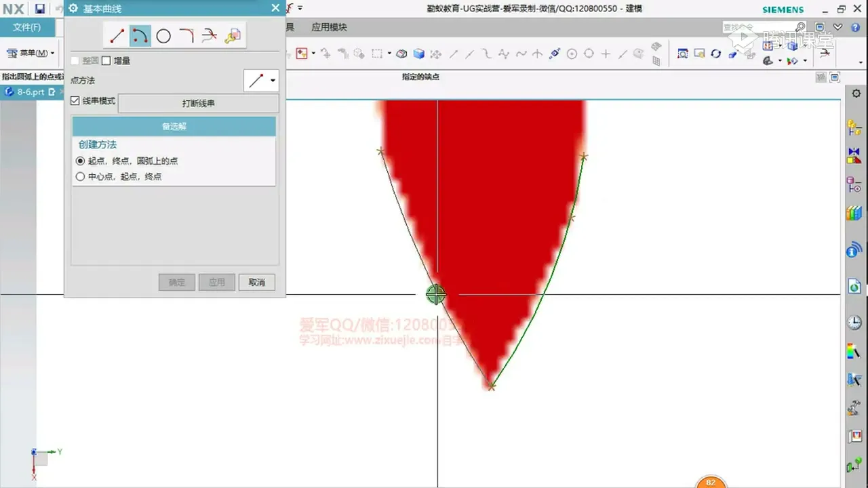
Task: Uncheck the 线串模式 checkbox
Action: 75,101
